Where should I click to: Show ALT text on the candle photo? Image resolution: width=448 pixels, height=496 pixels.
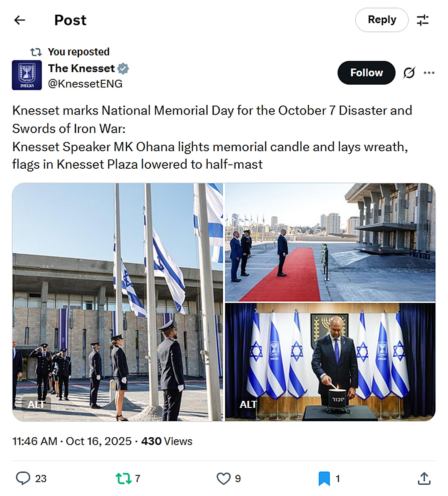click(248, 405)
